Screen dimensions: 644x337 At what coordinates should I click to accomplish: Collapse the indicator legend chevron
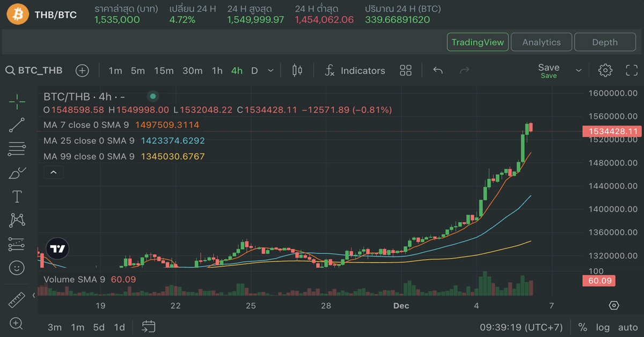pos(54,172)
